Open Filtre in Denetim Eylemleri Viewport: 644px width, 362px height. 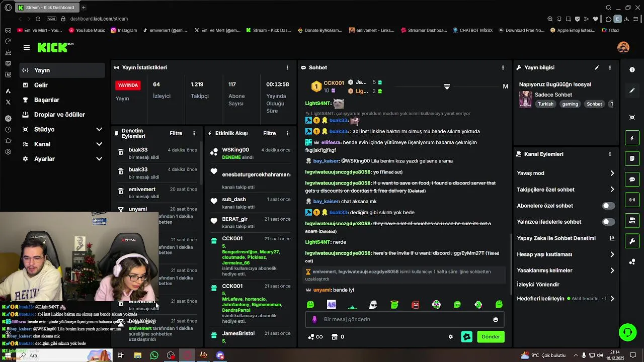click(176, 133)
